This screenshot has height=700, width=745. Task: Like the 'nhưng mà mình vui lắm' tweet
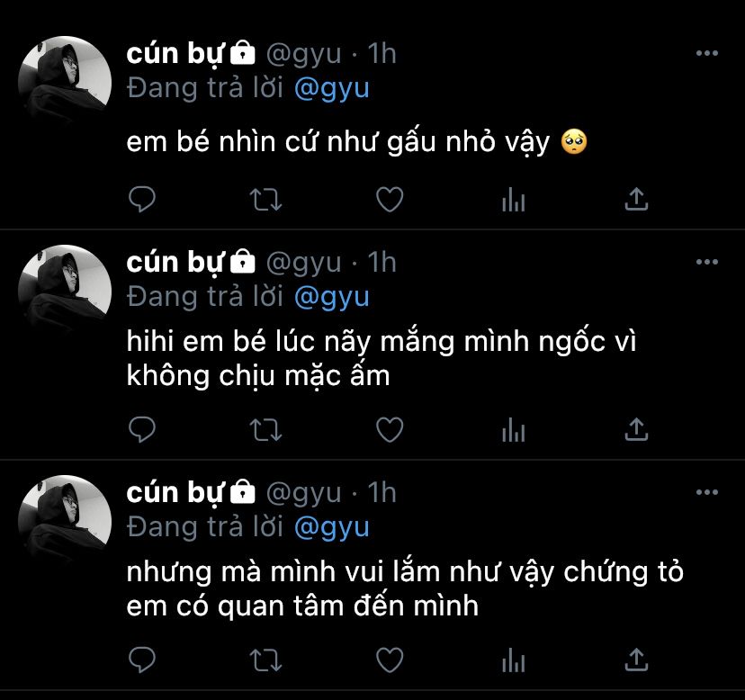point(390,660)
